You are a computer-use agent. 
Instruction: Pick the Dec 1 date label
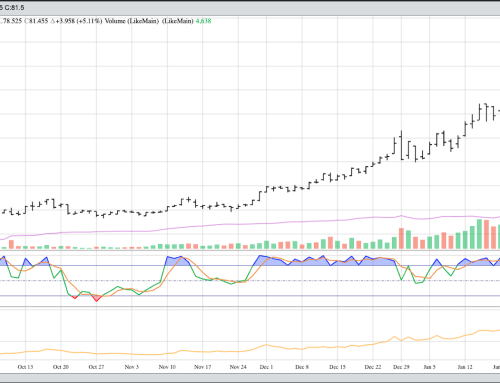266,367
